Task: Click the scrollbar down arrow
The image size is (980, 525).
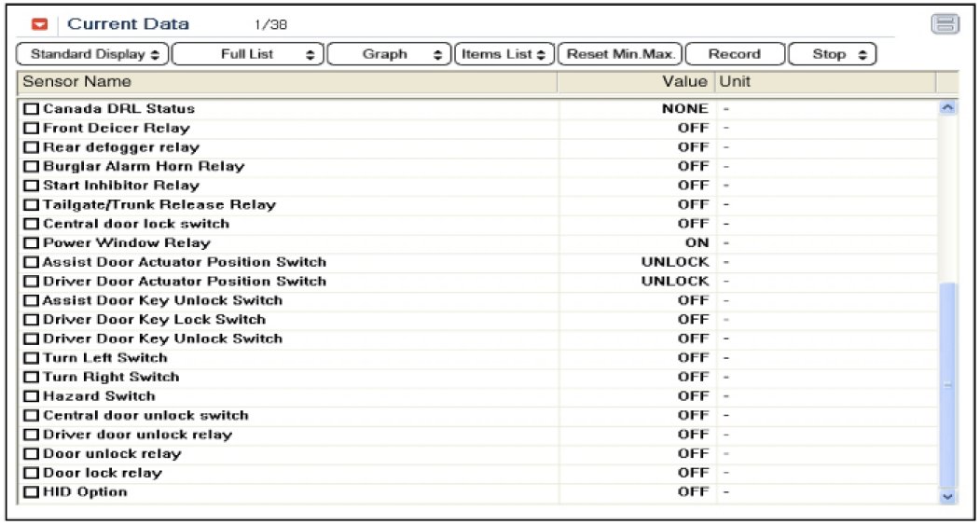Action: (x=948, y=498)
